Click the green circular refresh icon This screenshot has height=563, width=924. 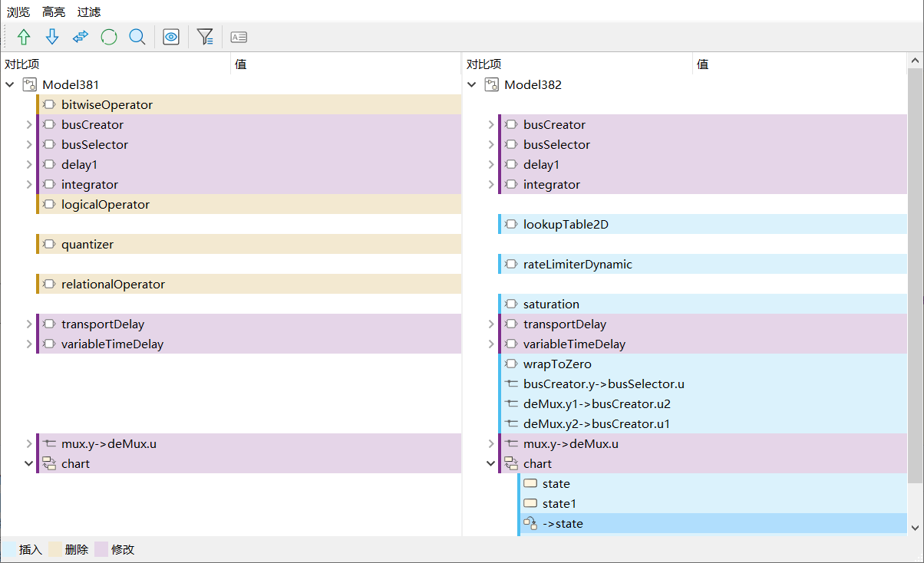coord(109,37)
